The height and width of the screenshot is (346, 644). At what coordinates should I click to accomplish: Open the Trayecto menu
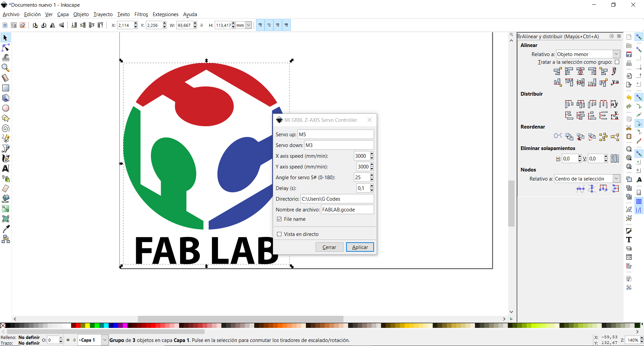tap(103, 14)
